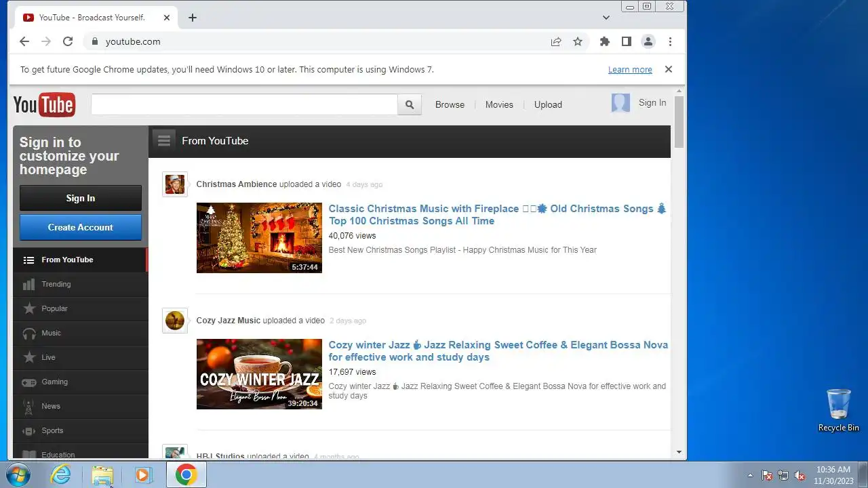868x488 pixels.
Task: Open the Browse menu item
Action: pos(450,104)
